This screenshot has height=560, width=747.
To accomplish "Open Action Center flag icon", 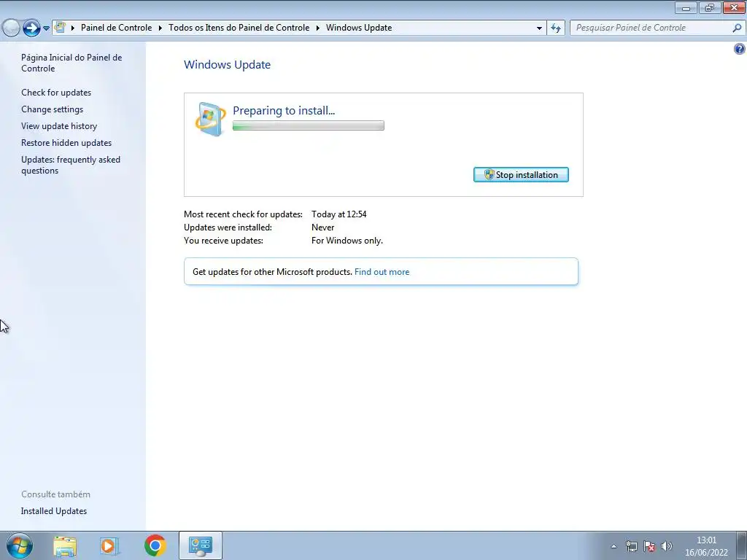I will [649, 546].
